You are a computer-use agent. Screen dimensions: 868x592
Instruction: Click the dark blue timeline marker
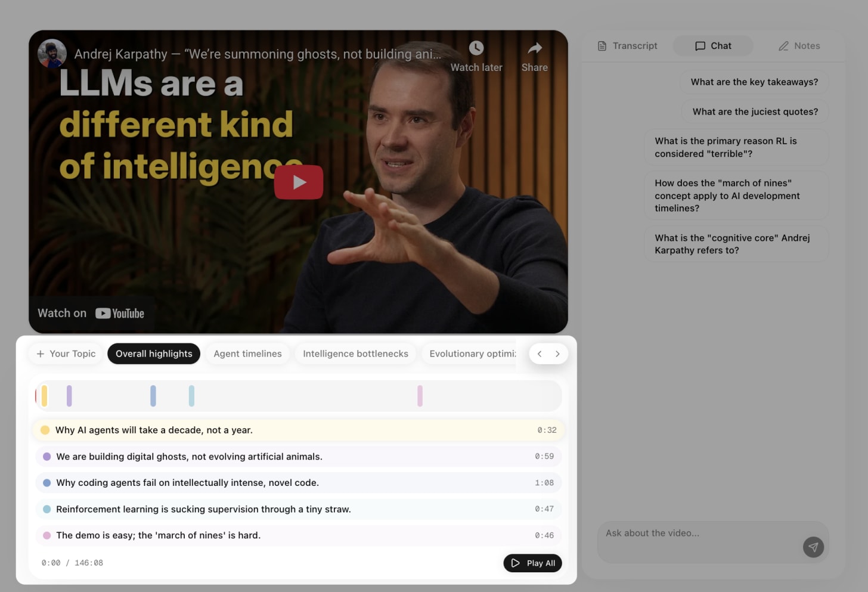point(153,396)
